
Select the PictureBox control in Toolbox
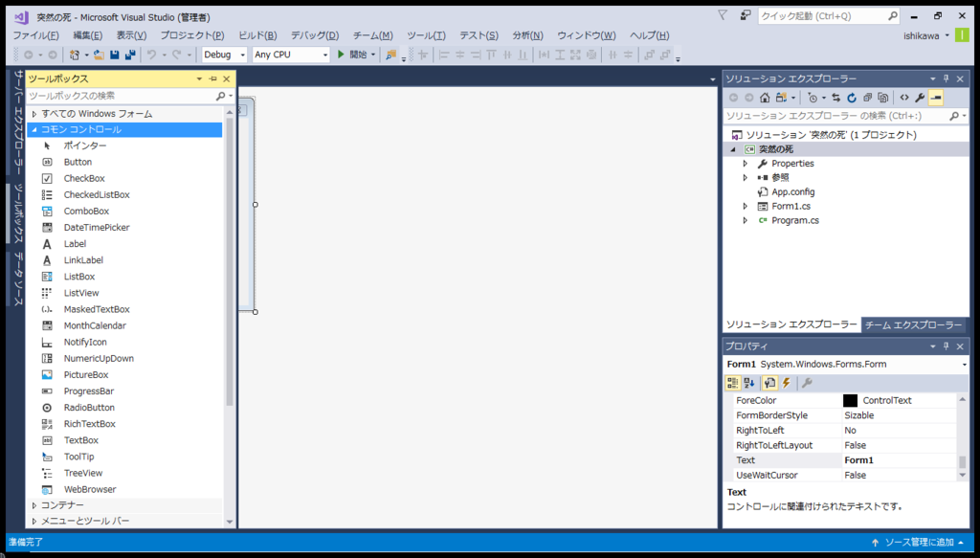pos(85,375)
